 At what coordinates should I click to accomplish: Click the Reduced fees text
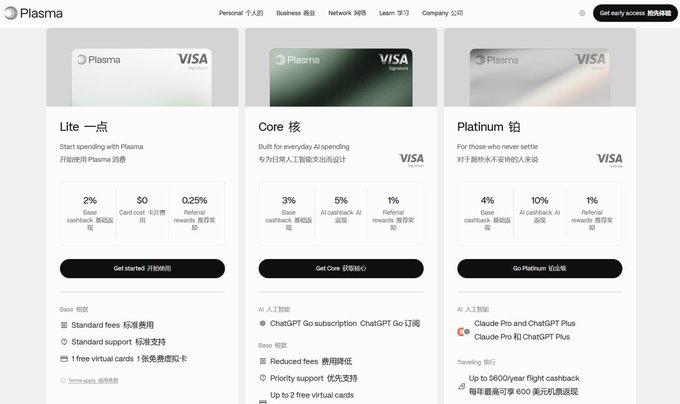tap(311, 361)
